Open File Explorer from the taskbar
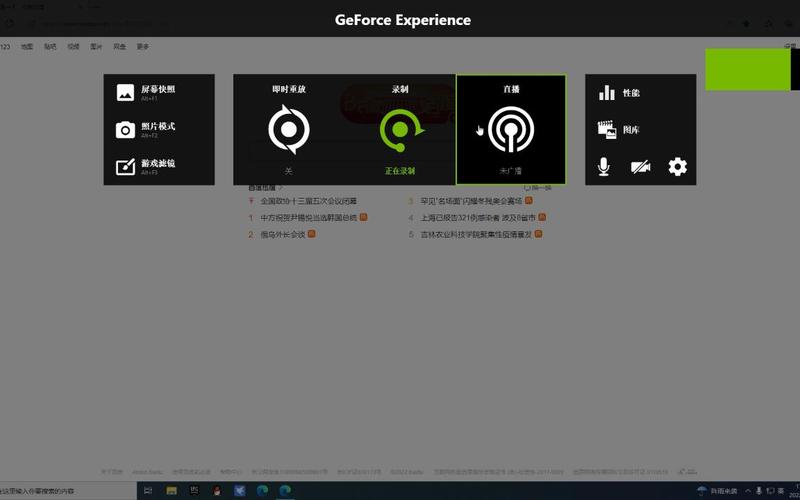The height and width of the screenshot is (500, 800). (x=171, y=491)
